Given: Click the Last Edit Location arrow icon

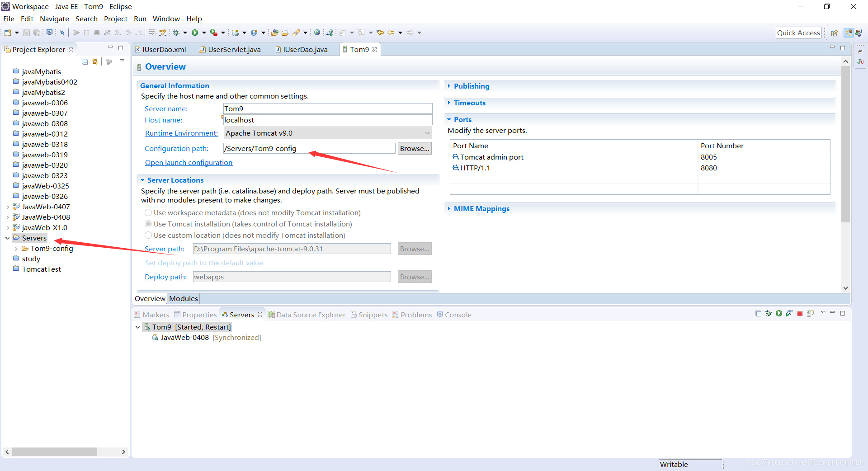Looking at the screenshot, I should [380, 33].
